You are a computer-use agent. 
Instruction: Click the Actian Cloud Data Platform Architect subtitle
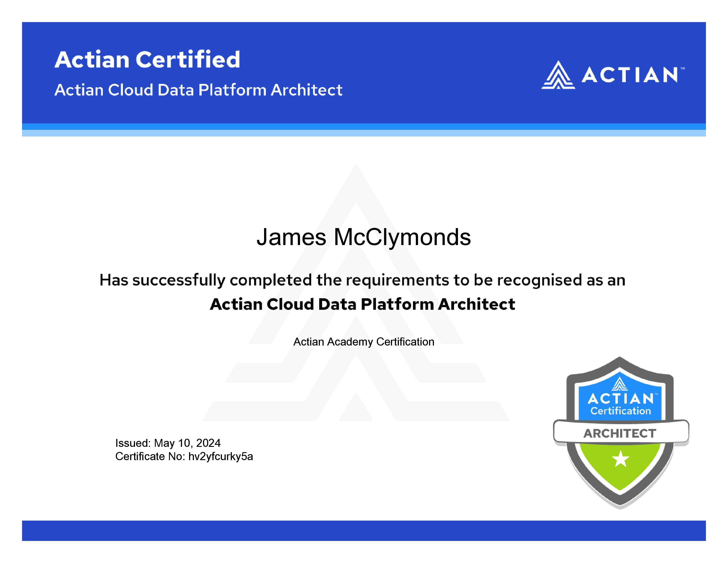pos(198,90)
